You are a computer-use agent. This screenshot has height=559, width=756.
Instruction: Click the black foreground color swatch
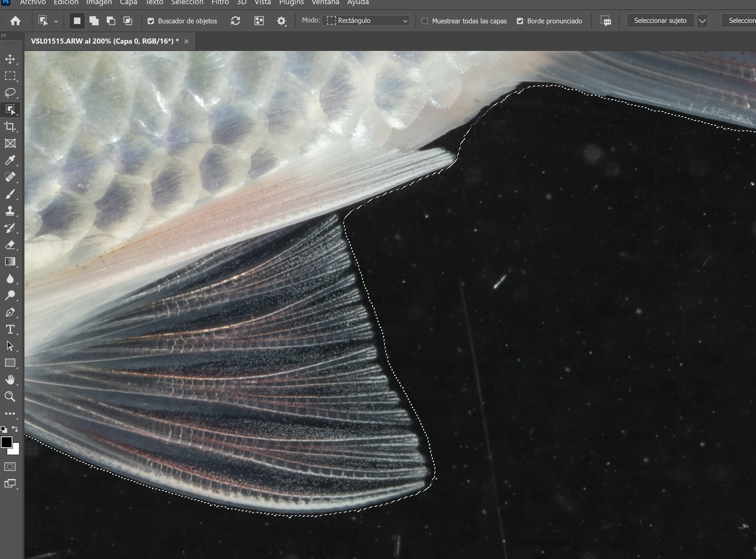point(6,442)
